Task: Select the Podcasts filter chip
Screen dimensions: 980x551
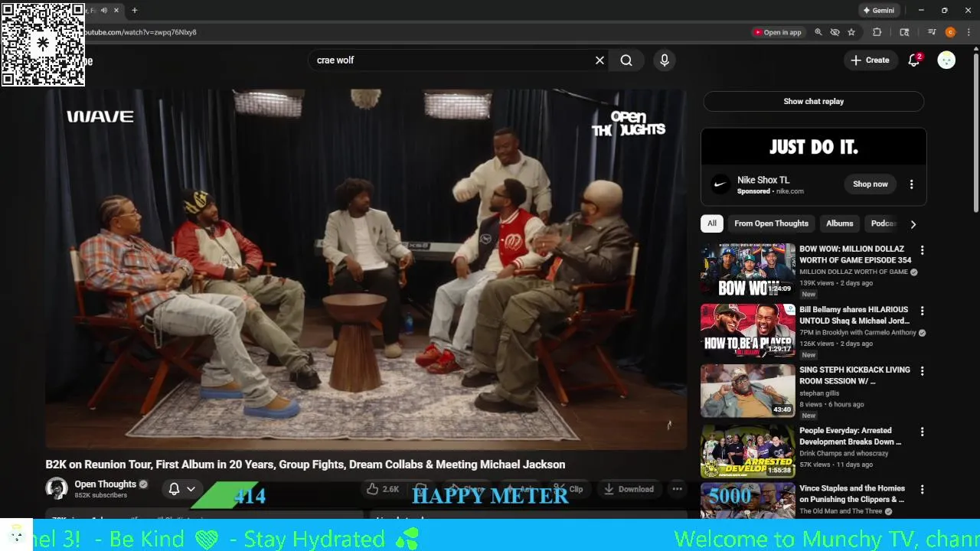Action: [x=883, y=223]
